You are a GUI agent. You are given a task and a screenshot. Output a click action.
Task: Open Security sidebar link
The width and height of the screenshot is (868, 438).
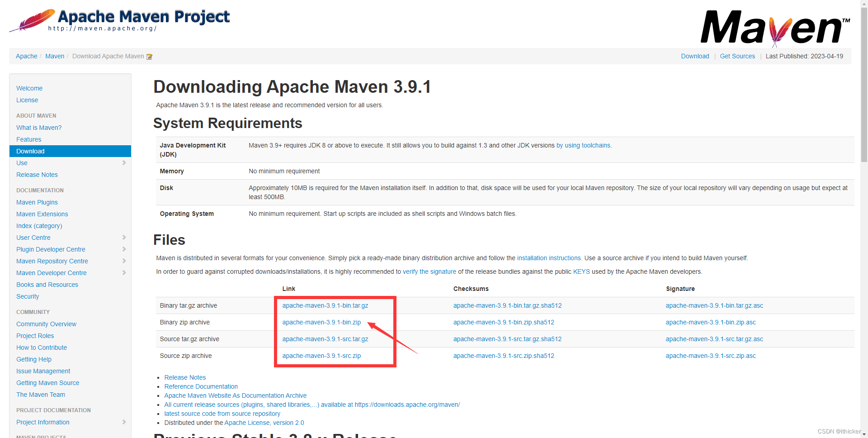click(x=28, y=296)
